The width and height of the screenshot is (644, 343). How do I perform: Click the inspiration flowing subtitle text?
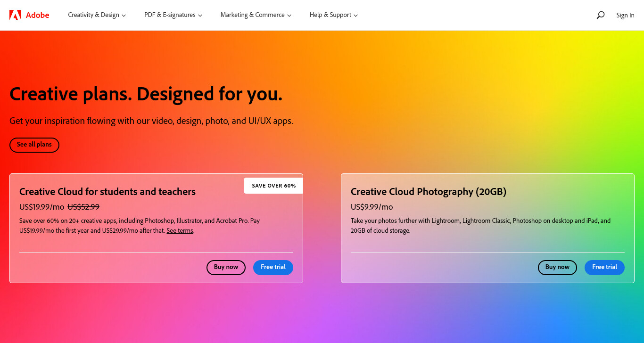pyautogui.click(x=151, y=121)
